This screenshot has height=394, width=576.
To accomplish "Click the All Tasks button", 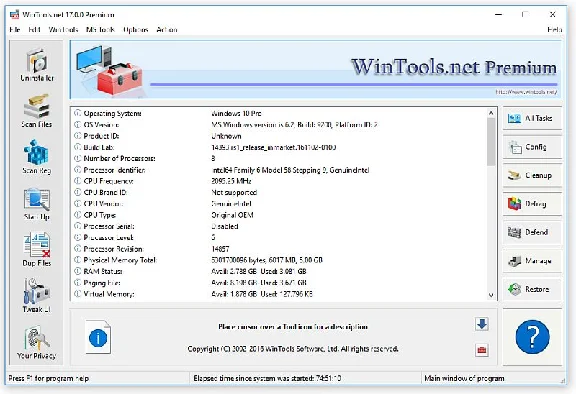I will point(532,118).
